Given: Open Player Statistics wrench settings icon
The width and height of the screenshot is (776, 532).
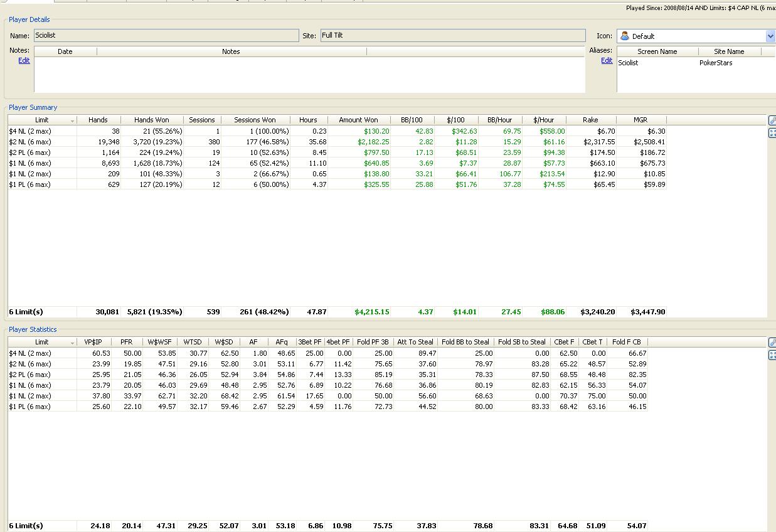Looking at the screenshot, I should (772, 342).
